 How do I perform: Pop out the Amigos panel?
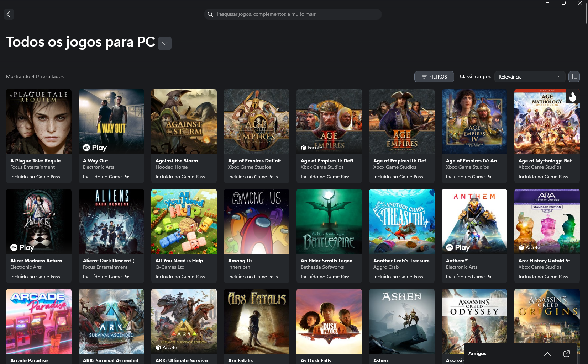coord(567,354)
